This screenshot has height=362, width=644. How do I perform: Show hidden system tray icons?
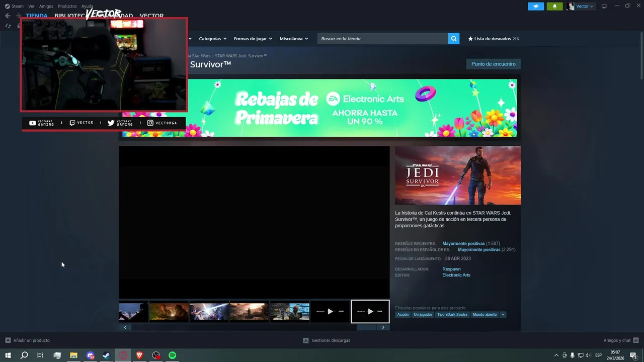556,355
